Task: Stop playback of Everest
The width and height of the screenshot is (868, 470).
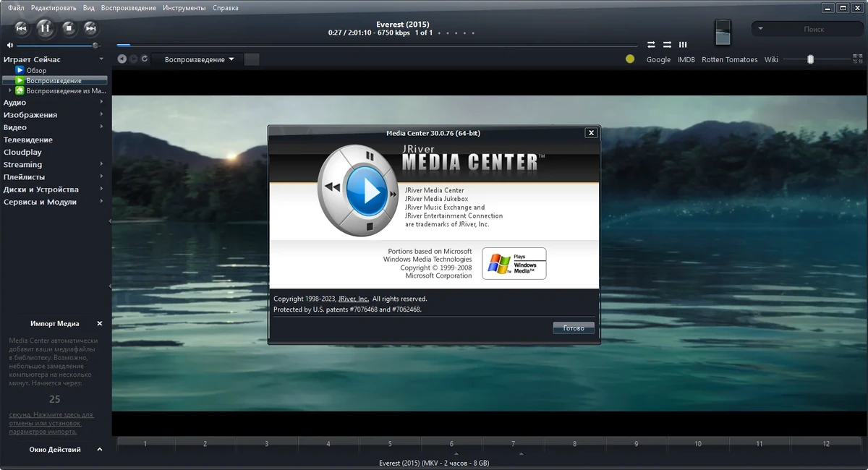Action: click(68, 28)
